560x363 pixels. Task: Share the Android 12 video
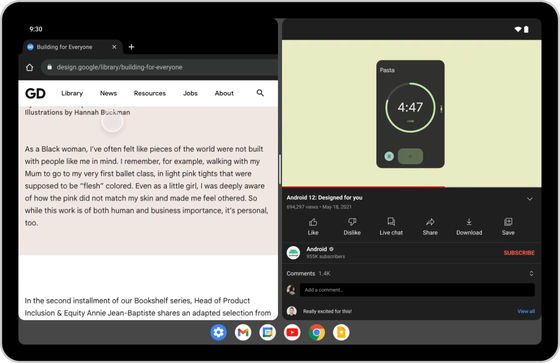point(430,227)
